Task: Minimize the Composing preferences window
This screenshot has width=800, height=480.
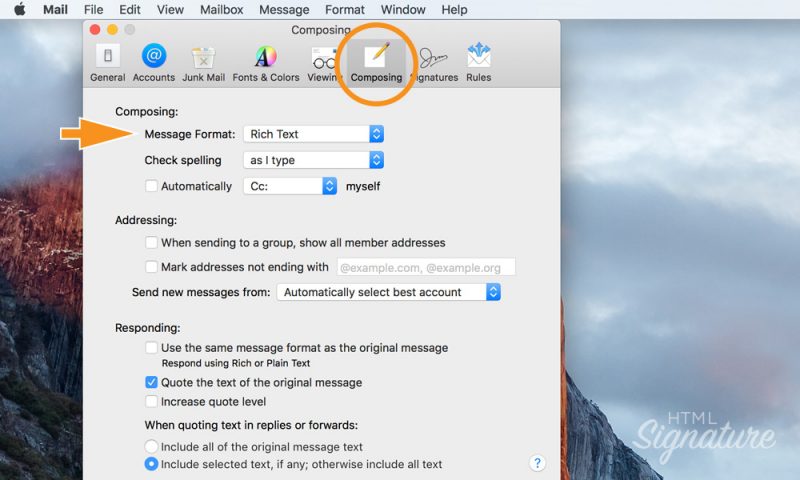Action: [x=112, y=30]
